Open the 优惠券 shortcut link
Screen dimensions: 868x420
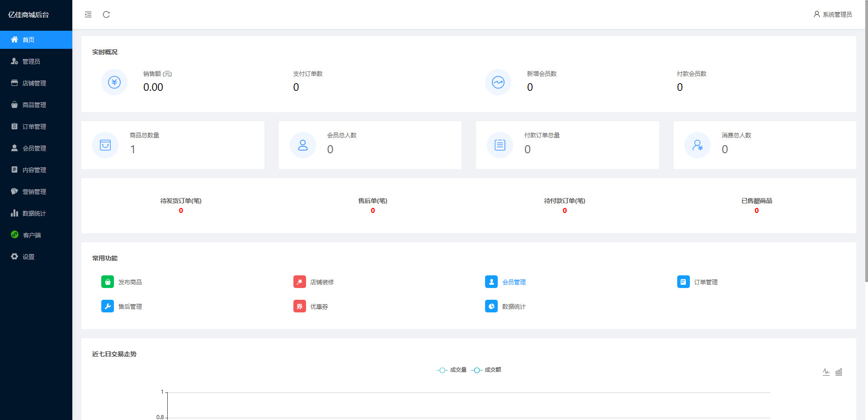click(x=319, y=307)
